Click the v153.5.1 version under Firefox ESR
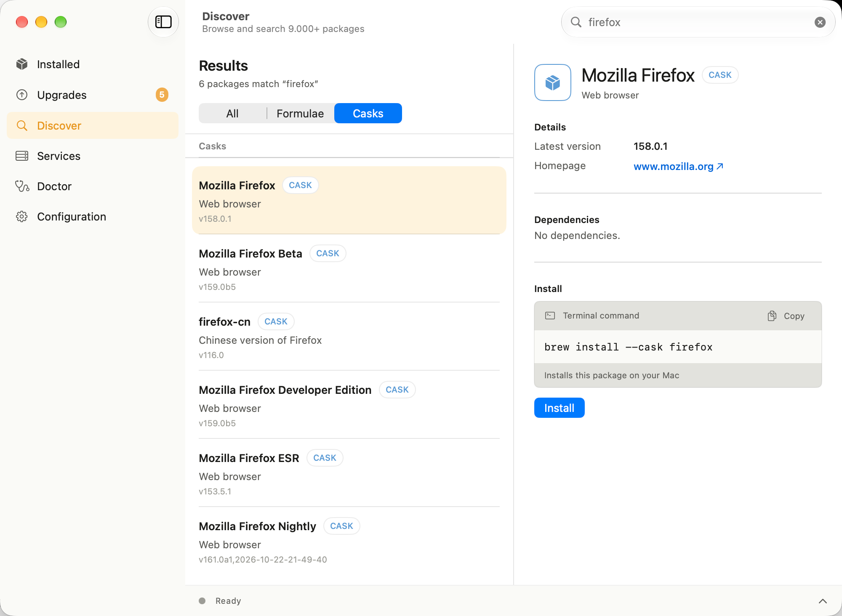Screen dimensions: 842x616 tap(215, 491)
